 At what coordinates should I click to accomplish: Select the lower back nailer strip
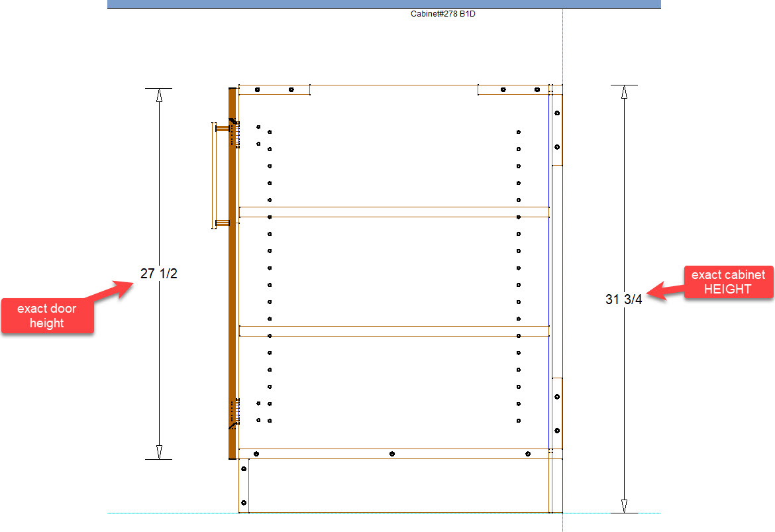click(x=557, y=413)
